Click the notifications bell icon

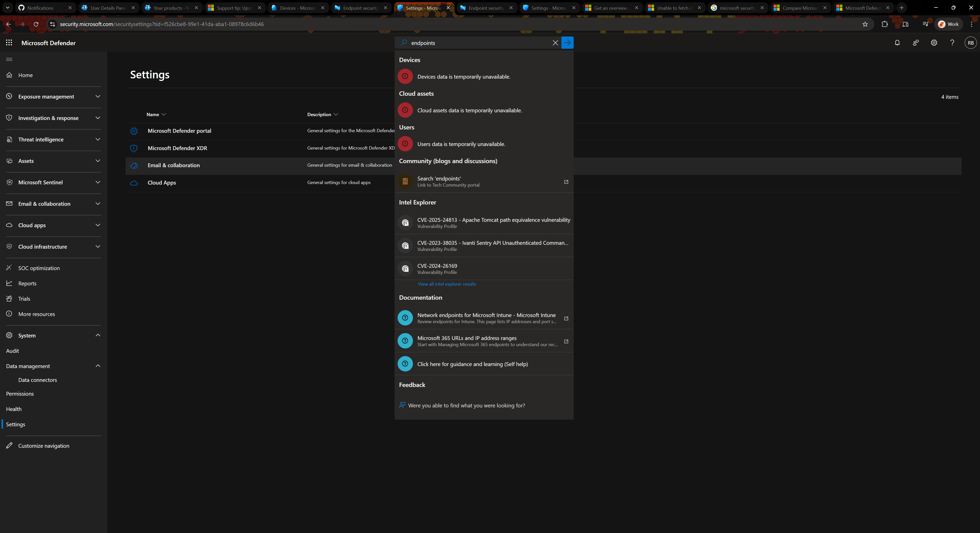coord(897,43)
